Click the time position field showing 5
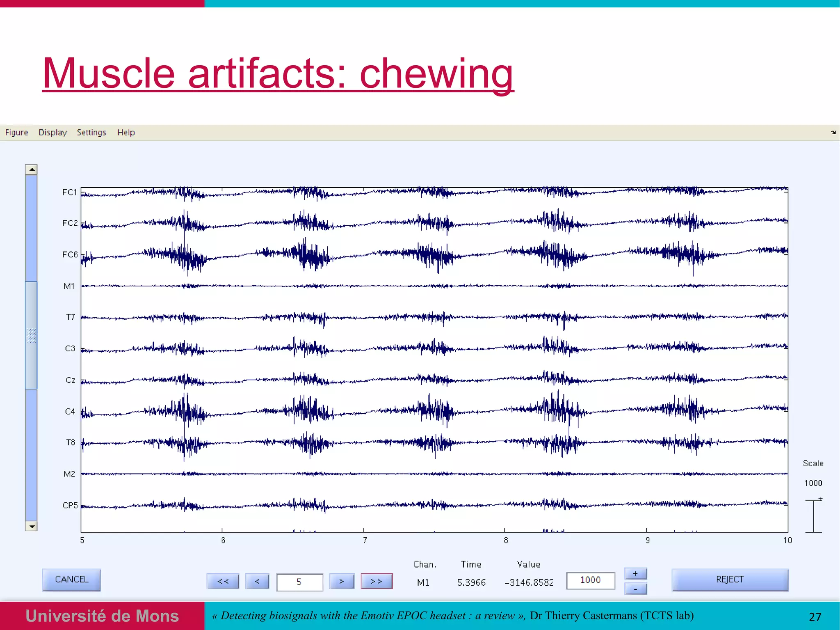 click(299, 582)
